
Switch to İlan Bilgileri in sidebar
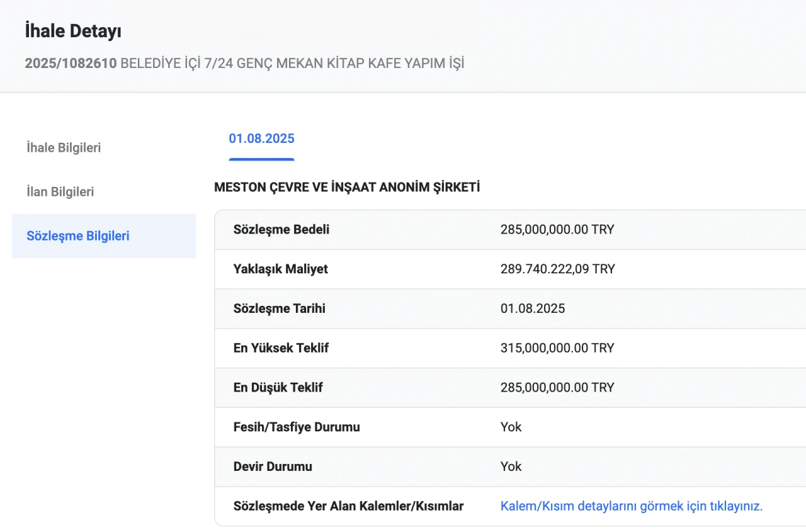60,192
